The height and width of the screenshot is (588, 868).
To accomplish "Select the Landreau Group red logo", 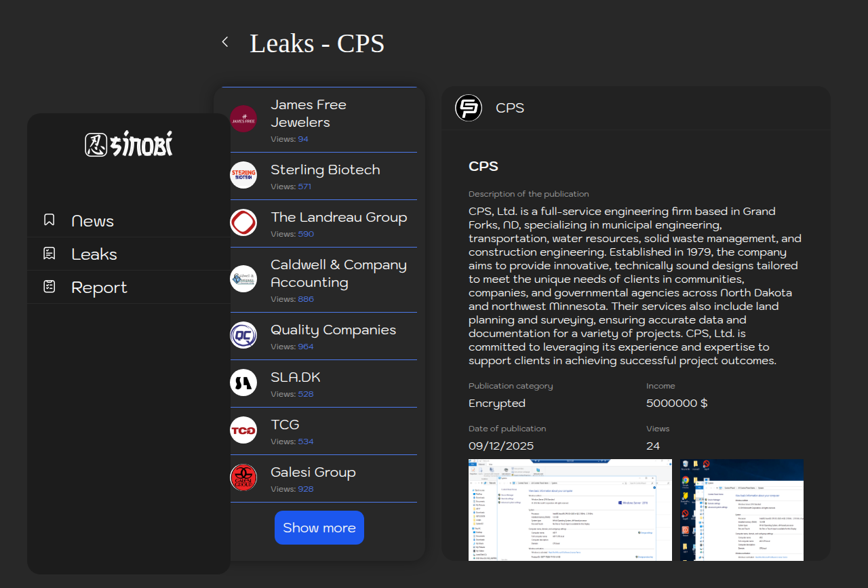I will pyautogui.click(x=243, y=222).
